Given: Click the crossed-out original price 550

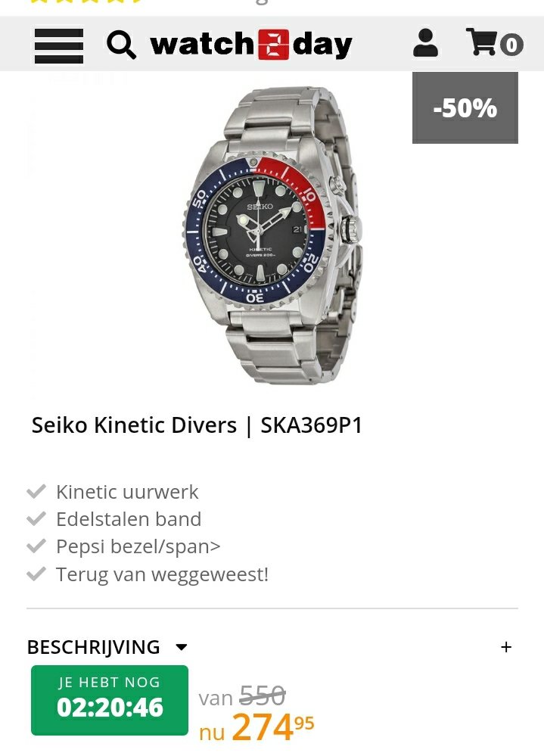Looking at the screenshot, I should (263, 696).
